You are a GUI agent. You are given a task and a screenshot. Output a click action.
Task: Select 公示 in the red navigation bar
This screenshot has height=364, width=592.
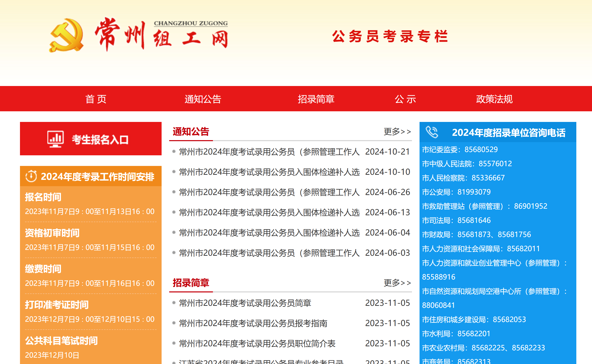(x=405, y=99)
